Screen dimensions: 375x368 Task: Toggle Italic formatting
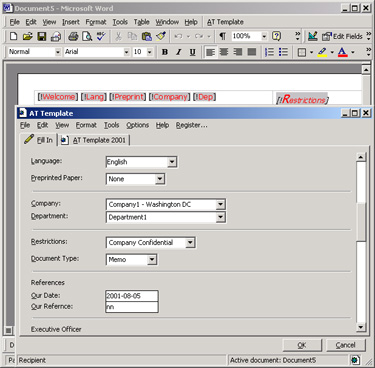tap(179, 52)
